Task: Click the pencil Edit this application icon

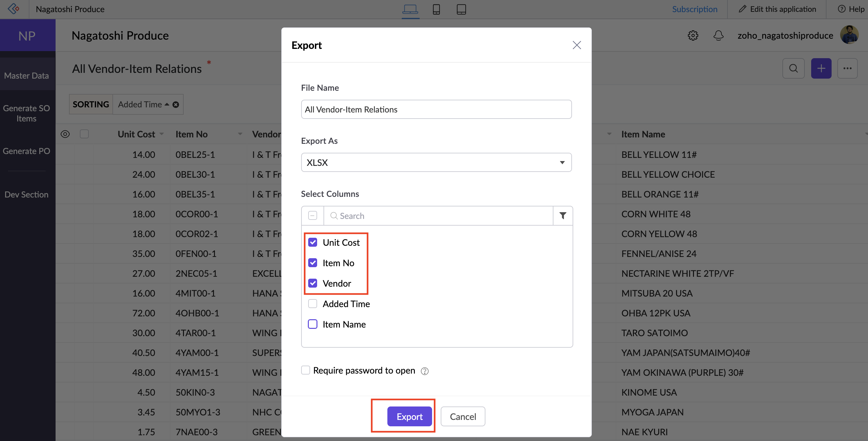Action: [x=742, y=9]
